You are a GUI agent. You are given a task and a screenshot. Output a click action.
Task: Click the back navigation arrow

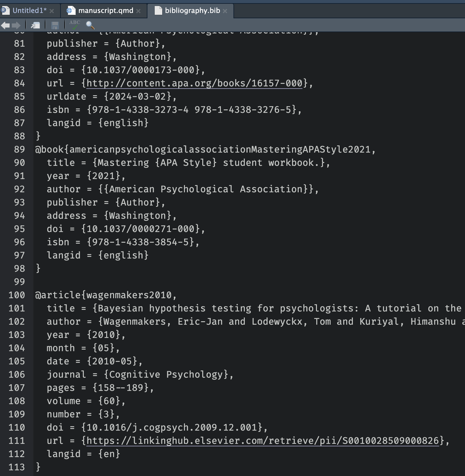5,25
